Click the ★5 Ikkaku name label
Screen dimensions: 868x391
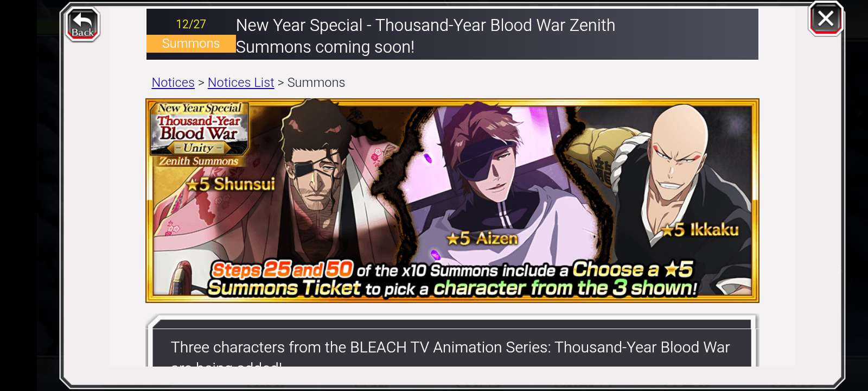click(700, 230)
